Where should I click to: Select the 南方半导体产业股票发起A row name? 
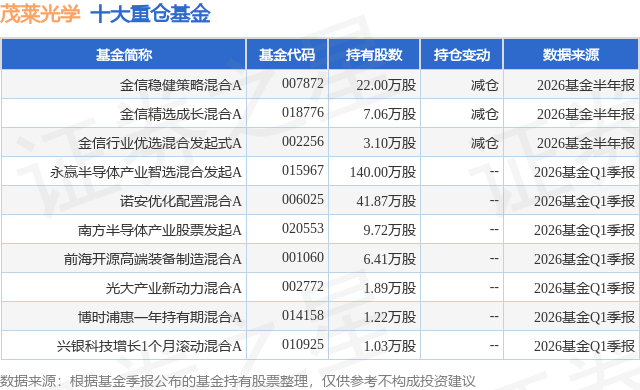pyautogui.click(x=160, y=230)
